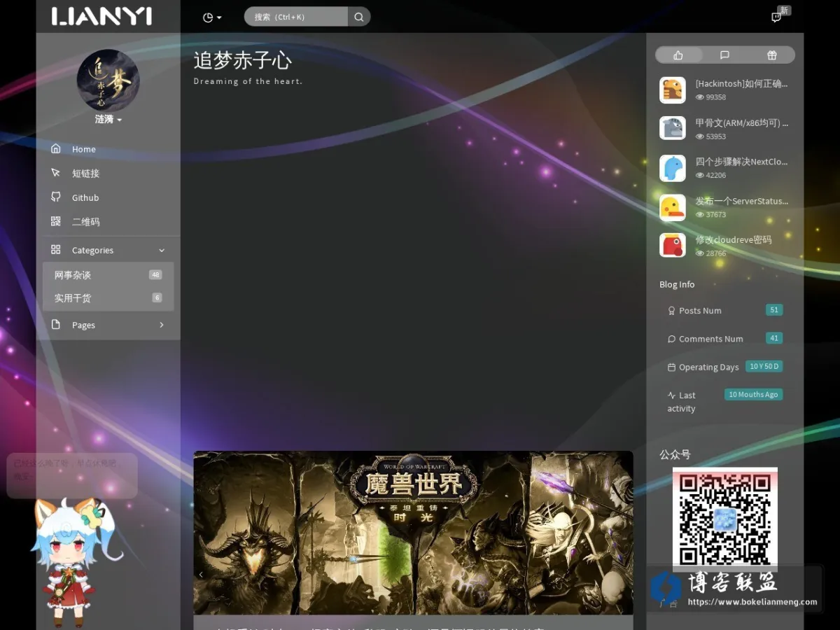
Task: Expand the Pages section
Action: coord(108,325)
